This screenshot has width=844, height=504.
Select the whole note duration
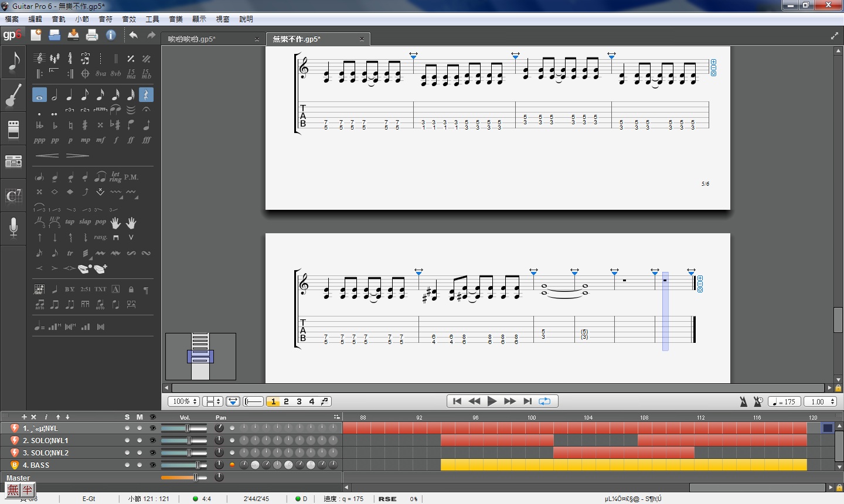click(39, 95)
